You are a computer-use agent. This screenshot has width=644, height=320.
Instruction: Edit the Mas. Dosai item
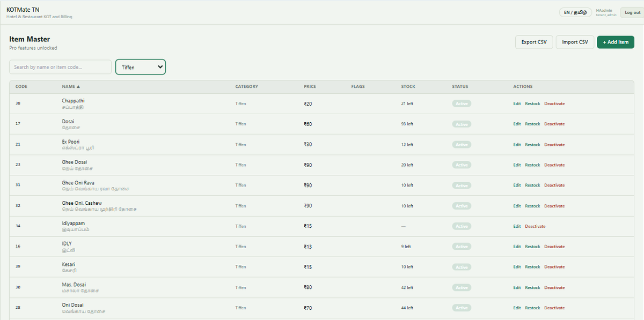[x=517, y=288]
